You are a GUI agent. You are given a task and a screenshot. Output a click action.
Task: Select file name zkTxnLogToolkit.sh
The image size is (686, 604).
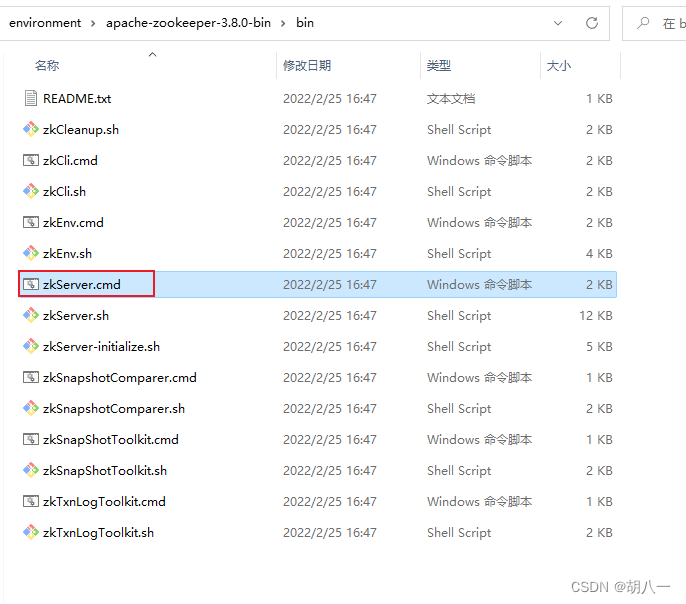point(98,533)
